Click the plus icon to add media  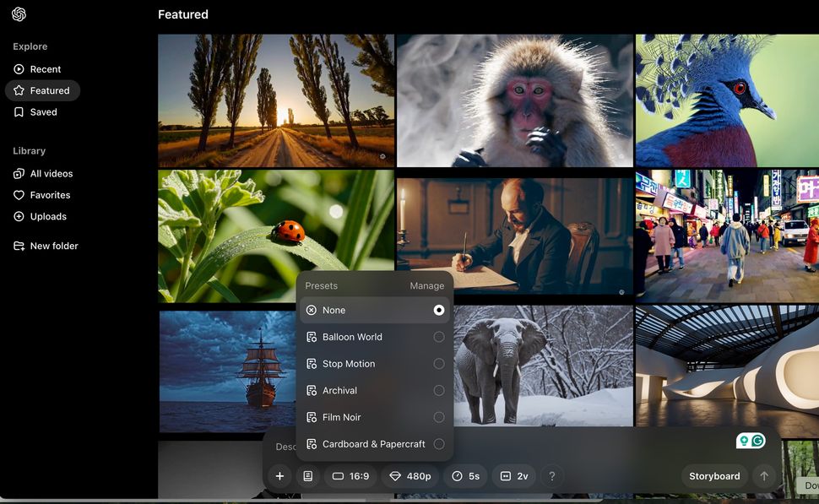(280, 476)
